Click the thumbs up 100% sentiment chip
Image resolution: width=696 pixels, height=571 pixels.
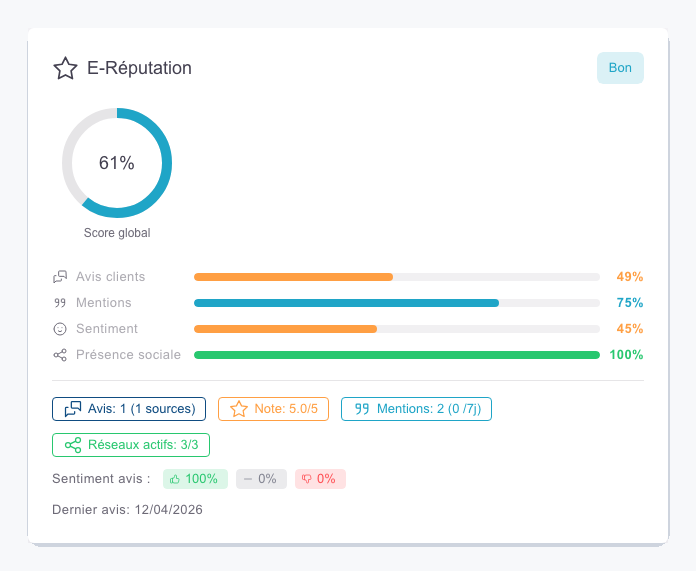click(x=195, y=479)
